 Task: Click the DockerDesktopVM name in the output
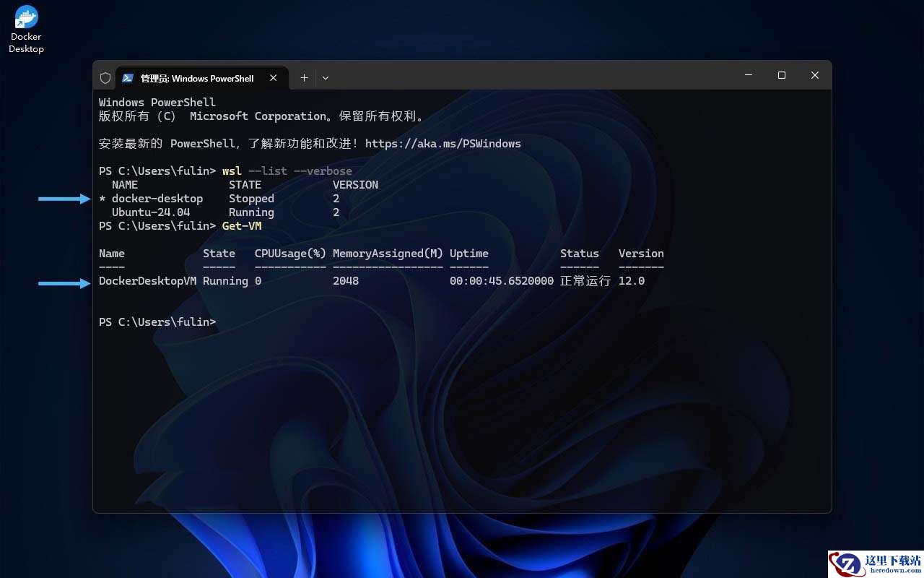147,281
